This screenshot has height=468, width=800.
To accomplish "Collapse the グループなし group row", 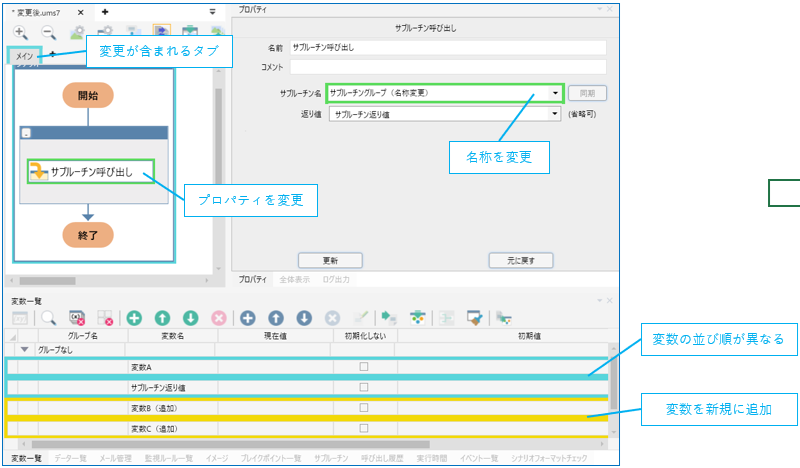I will coord(24,350).
